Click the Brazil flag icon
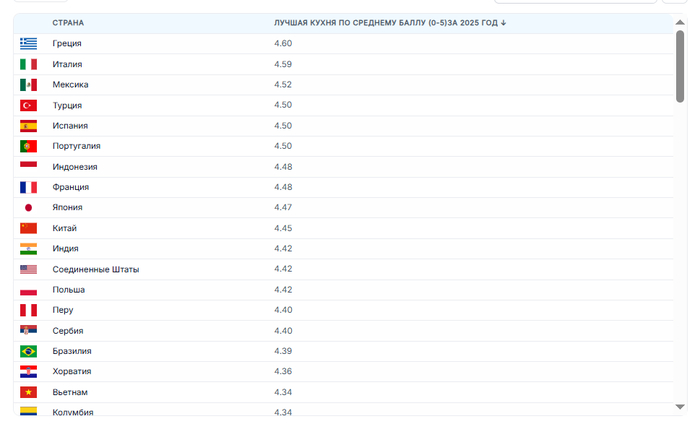 [28, 351]
